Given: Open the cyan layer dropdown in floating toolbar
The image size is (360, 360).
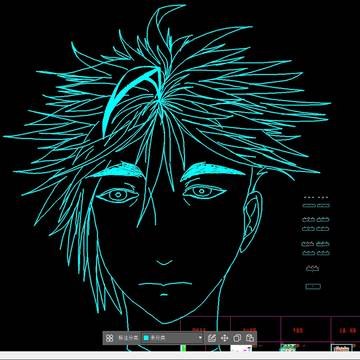Looking at the screenshot, I should pos(173,338).
